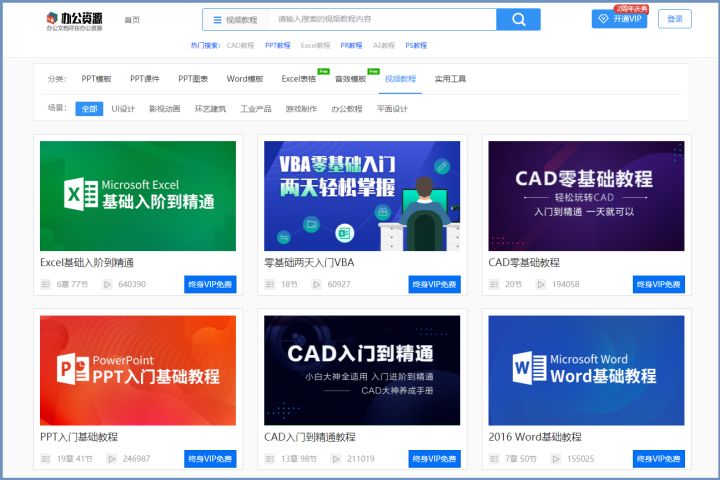
Task: Switch to the PPT课件 category tab
Action: click(x=145, y=79)
